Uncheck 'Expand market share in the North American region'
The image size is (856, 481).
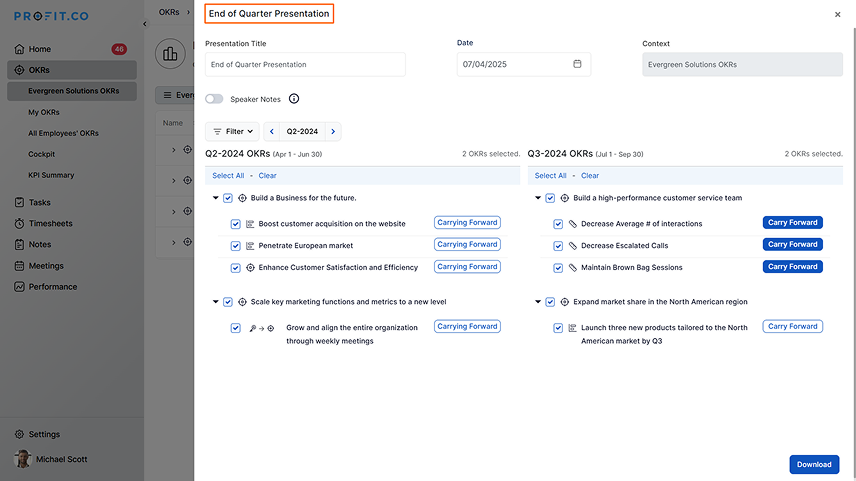click(550, 302)
